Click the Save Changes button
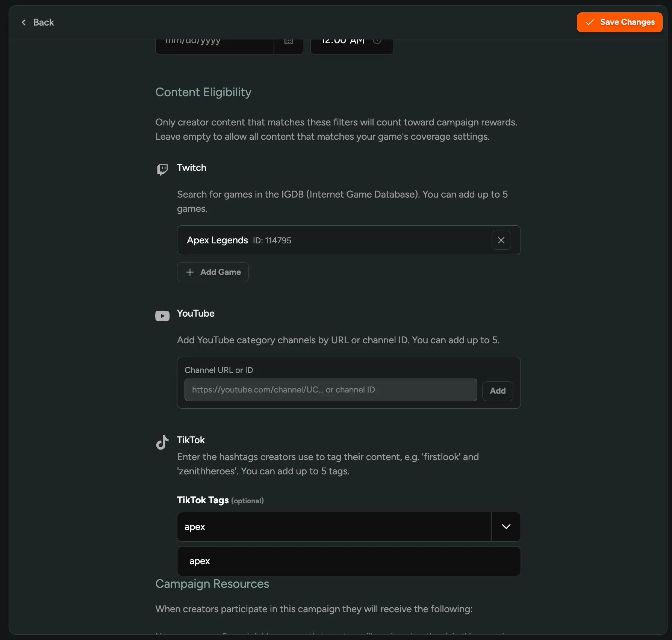Viewport: 672px width, 640px height. (619, 22)
